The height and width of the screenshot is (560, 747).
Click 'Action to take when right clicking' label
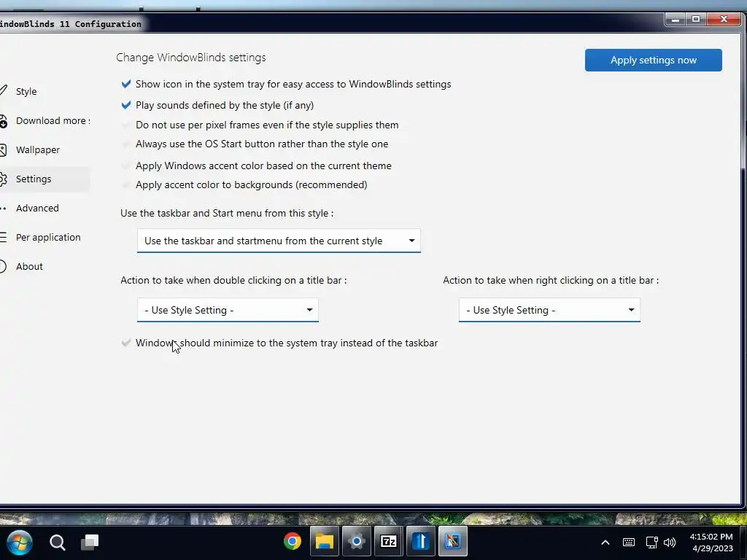(x=551, y=281)
